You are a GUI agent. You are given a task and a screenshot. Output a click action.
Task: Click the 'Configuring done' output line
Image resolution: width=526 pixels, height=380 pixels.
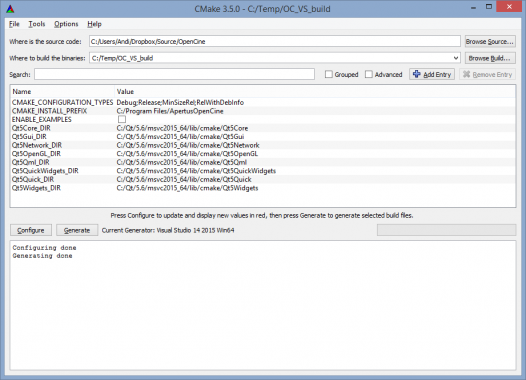pyautogui.click(x=44, y=248)
